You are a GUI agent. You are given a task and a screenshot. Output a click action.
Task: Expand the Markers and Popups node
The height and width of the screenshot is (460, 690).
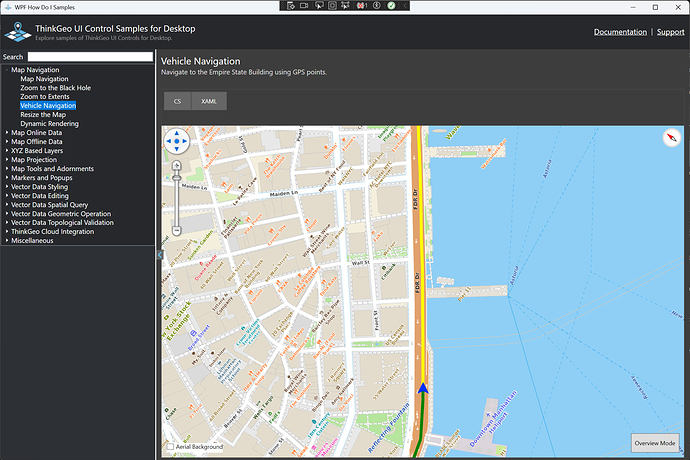tap(6, 177)
